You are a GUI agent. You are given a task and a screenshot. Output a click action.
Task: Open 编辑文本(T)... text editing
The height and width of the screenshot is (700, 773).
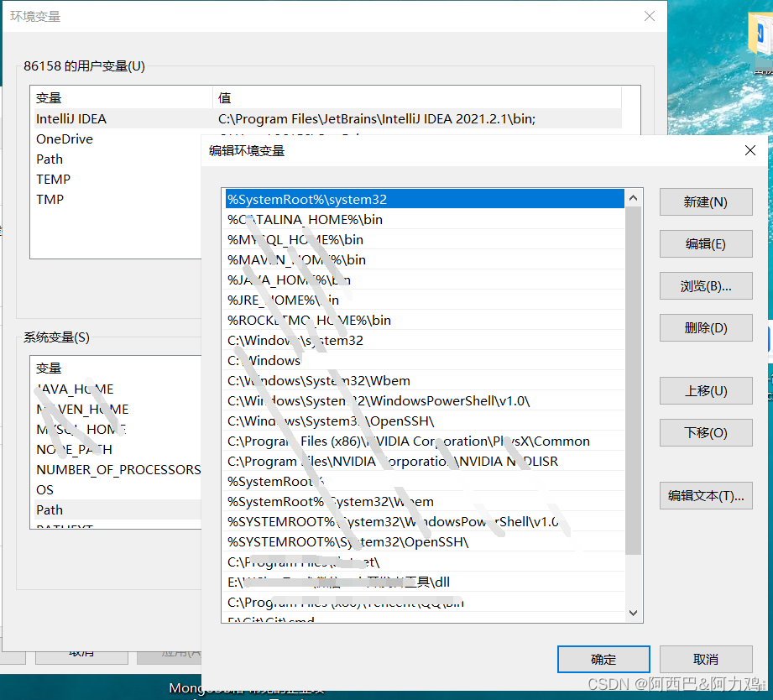tap(706, 495)
